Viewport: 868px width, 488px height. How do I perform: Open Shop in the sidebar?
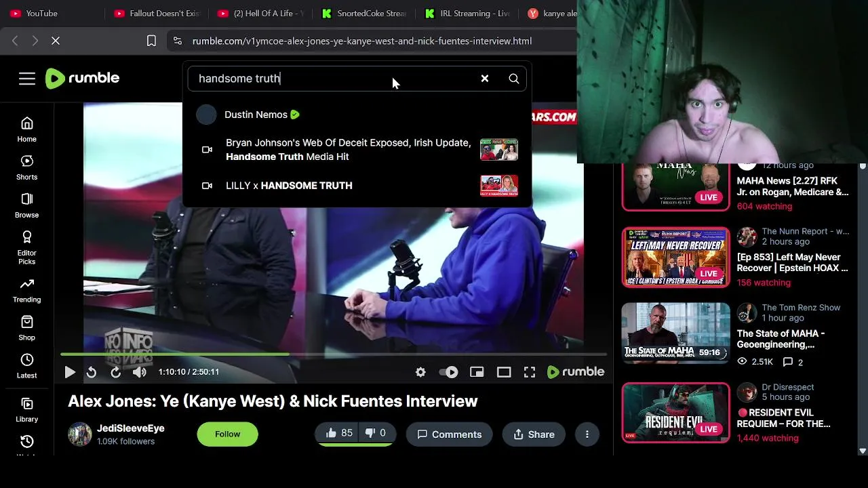pyautogui.click(x=27, y=328)
